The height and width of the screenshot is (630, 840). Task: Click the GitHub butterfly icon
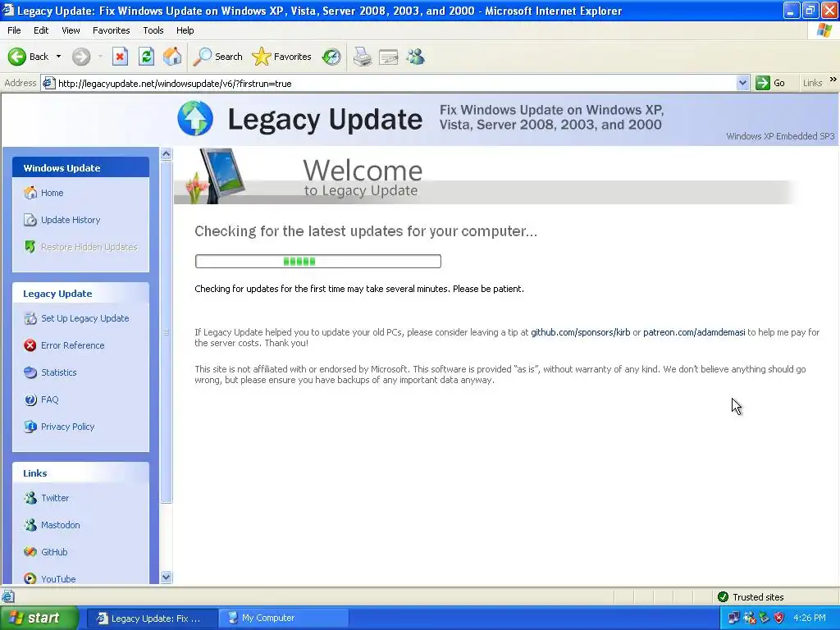tap(30, 552)
